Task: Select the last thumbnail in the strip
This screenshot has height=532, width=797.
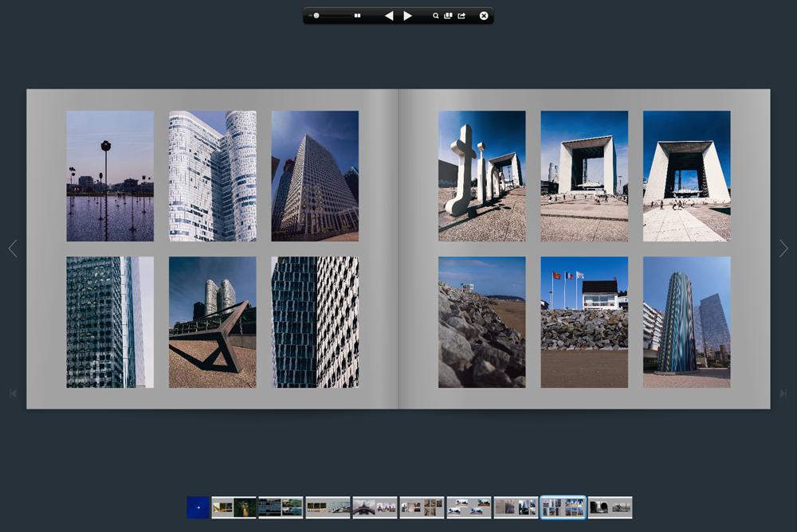Action: pyautogui.click(x=611, y=507)
